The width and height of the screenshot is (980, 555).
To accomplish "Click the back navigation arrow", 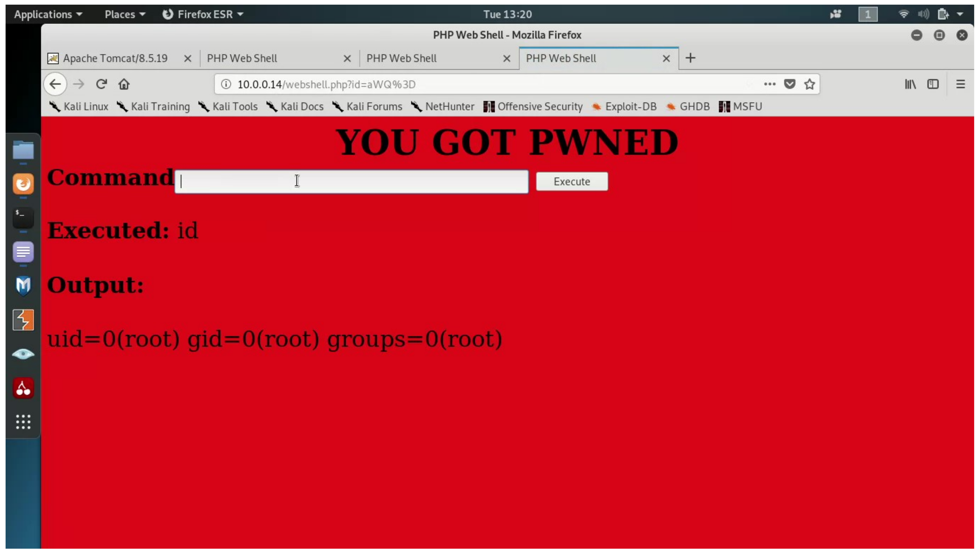I will 55,84.
